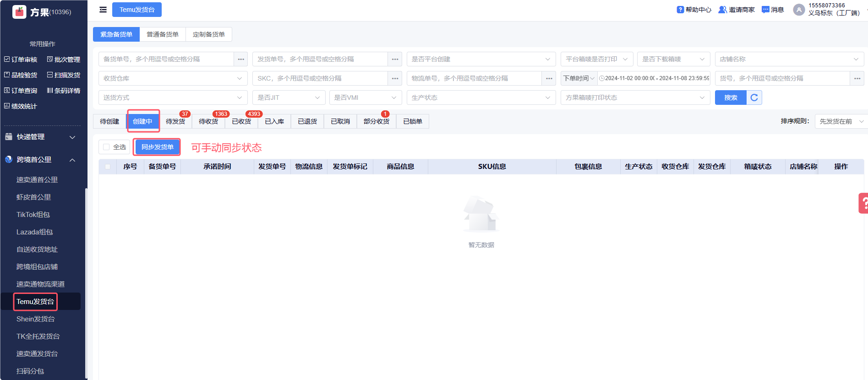Open TikTok组包 in sidebar
This screenshot has height=380, width=868.
(x=33, y=215)
